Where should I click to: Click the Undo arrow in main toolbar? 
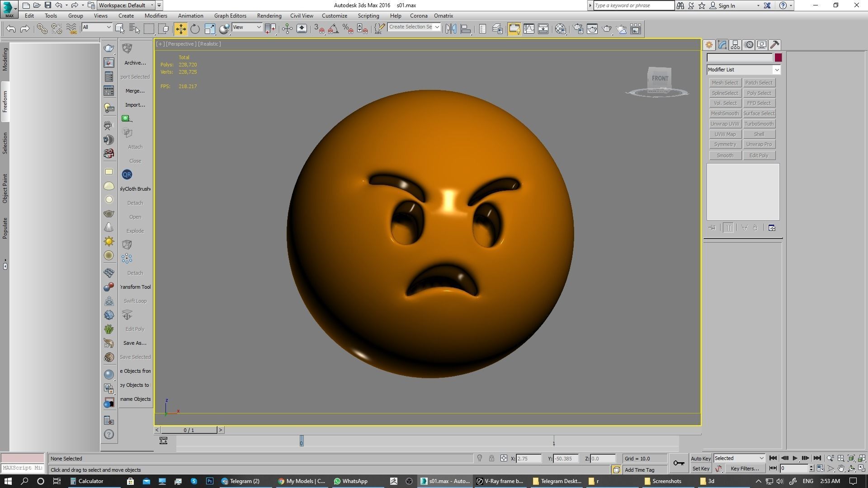pyautogui.click(x=10, y=29)
